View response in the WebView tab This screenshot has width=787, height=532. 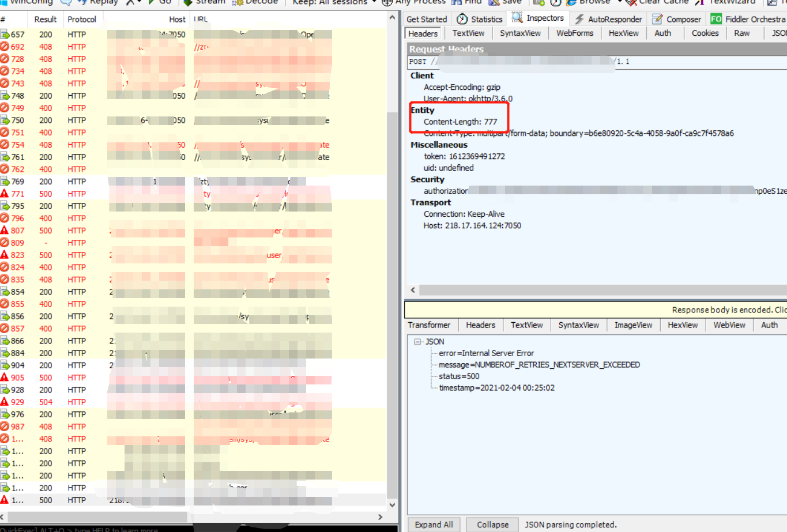[729, 325]
